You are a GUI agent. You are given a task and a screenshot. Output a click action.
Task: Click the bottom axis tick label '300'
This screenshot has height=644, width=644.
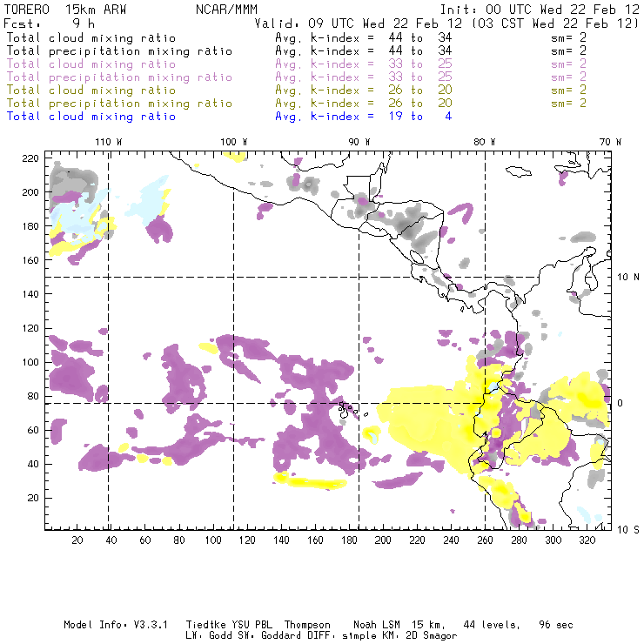click(x=553, y=540)
